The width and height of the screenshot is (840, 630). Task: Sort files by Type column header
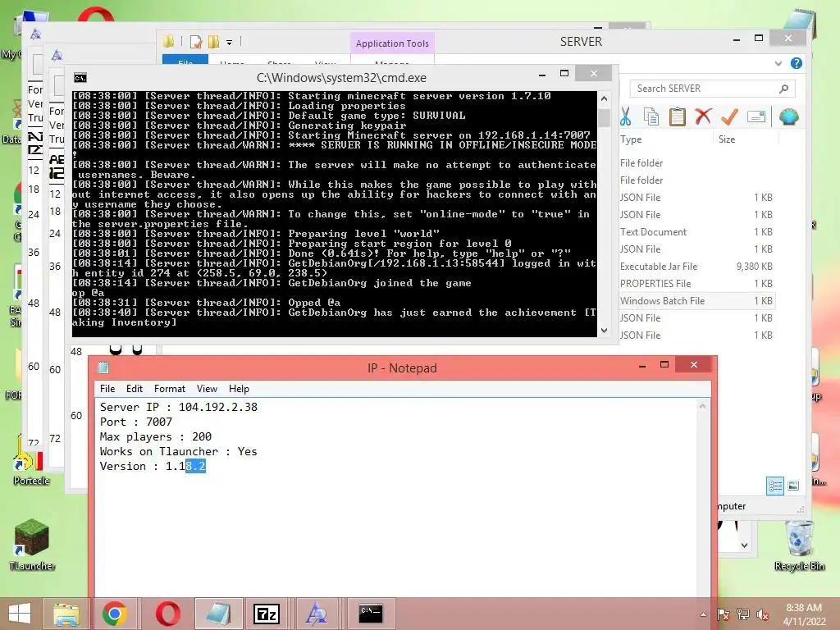631,139
